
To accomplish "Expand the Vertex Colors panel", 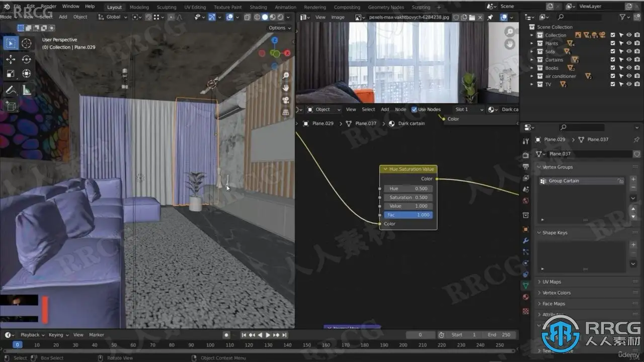I will 556,293.
